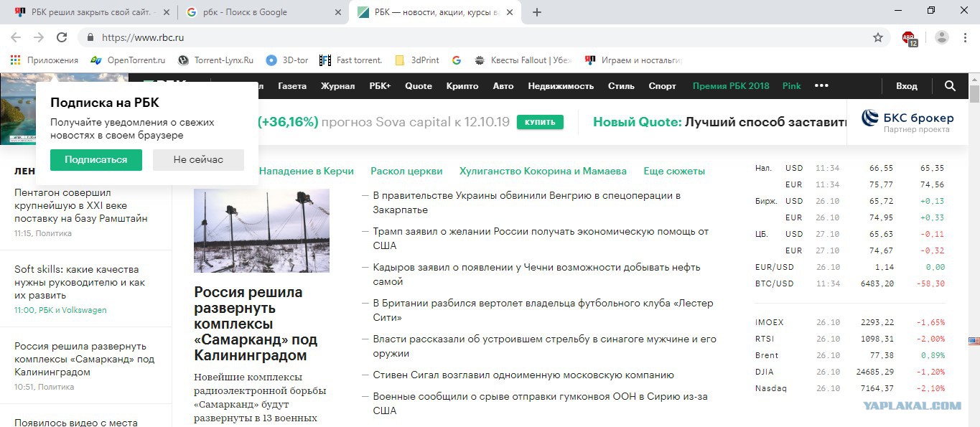
Task: Open the Хулиганство Кокорина и Мамаева topic
Action: (543, 171)
